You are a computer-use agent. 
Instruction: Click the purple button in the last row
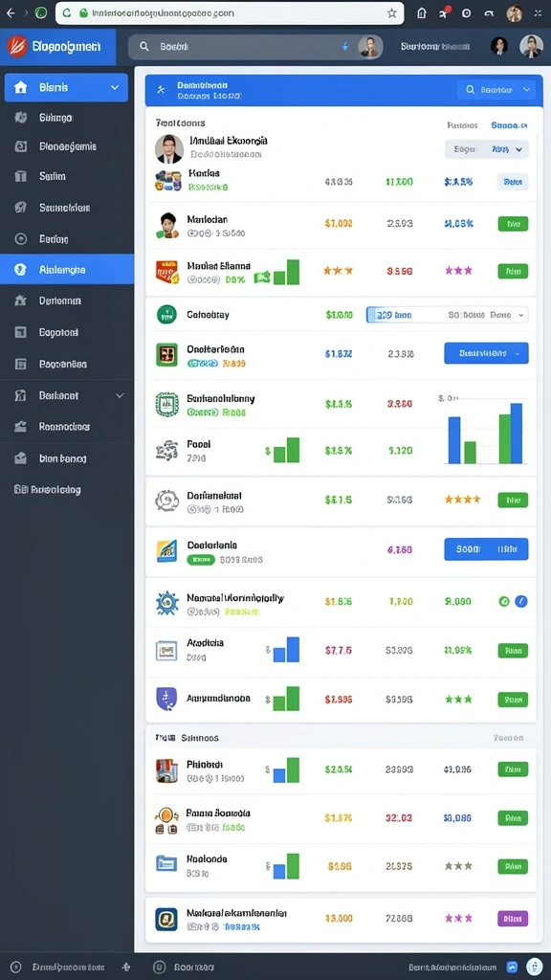513,918
